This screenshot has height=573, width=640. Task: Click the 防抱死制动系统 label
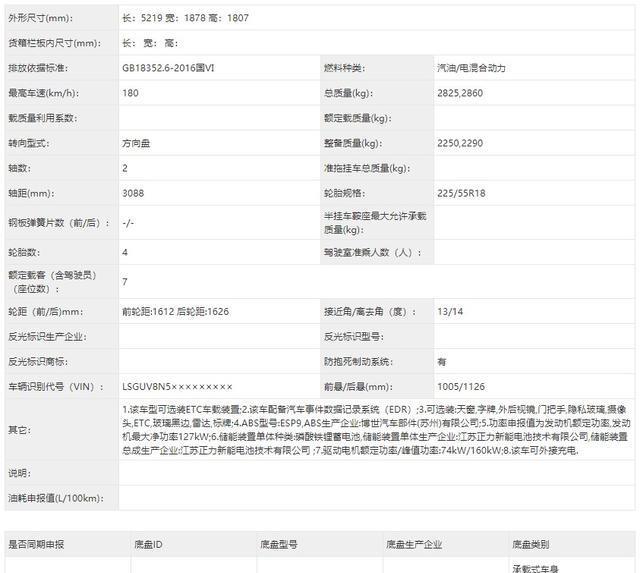pyautogui.click(x=358, y=362)
